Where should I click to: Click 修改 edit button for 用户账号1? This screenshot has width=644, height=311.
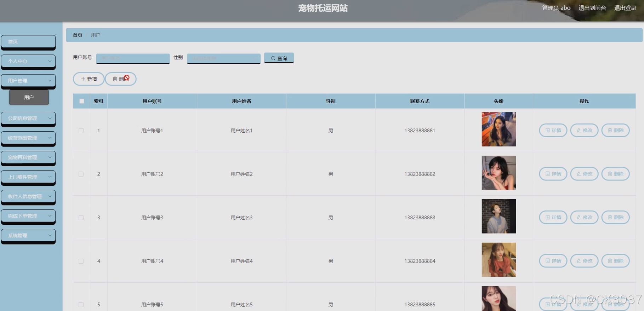click(584, 130)
